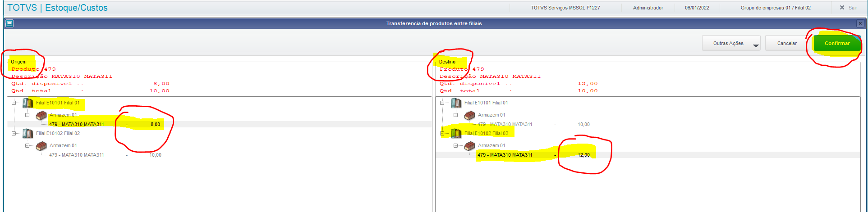Click the 12,00 quantity in Destino tree

(583, 155)
